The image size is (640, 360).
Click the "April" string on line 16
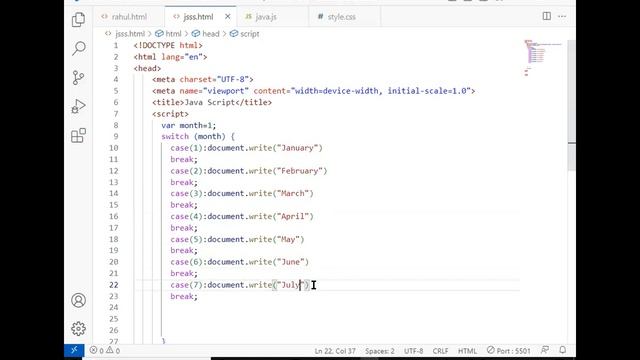point(293,216)
